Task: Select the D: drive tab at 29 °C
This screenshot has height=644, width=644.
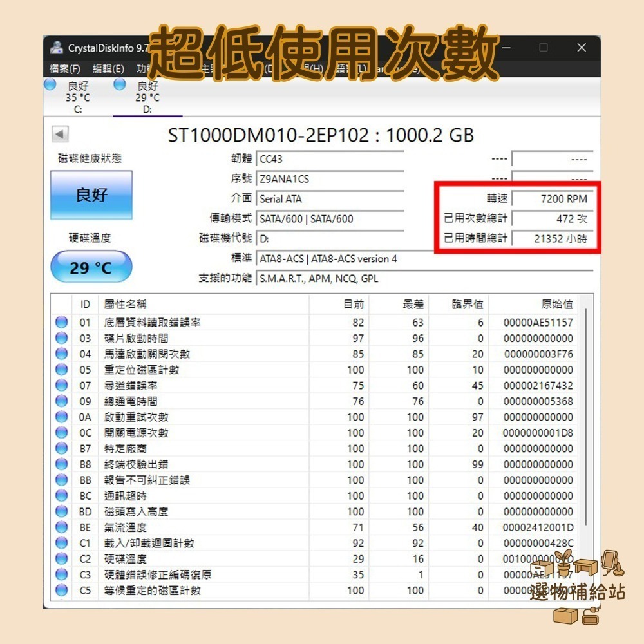Action: pyautogui.click(x=147, y=97)
